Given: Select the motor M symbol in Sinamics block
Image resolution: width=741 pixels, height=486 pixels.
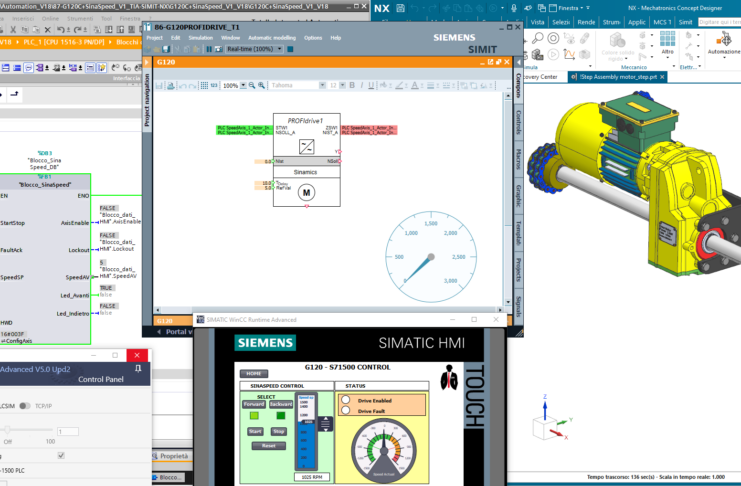Looking at the screenshot, I should pos(307,192).
